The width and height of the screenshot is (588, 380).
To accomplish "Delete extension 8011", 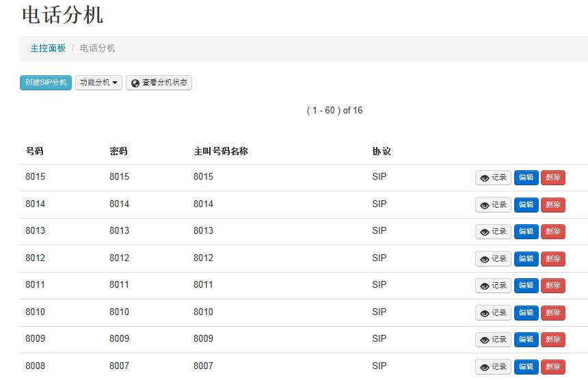I will (x=552, y=286).
